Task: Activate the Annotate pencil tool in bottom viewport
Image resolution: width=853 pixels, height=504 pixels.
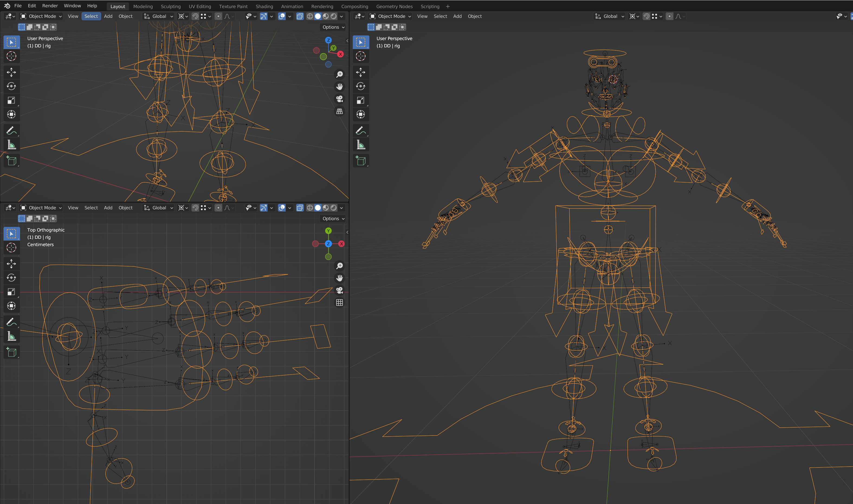Action: 11,322
